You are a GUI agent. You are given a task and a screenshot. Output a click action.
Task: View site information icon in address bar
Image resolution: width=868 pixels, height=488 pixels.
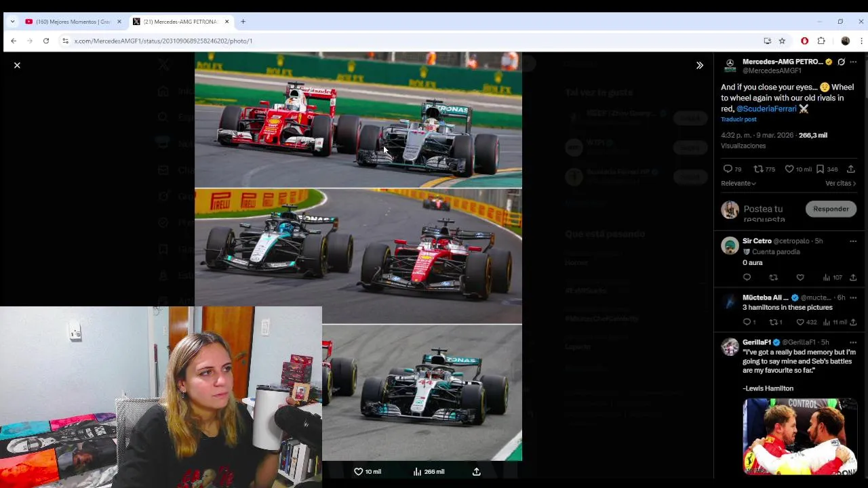(65, 41)
